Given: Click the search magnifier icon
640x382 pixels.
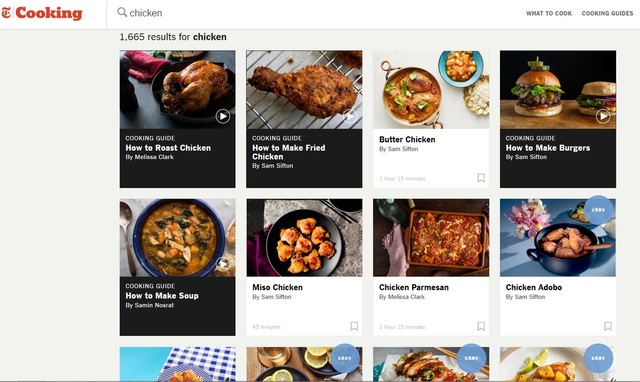Looking at the screenshot, I should 122,12.
